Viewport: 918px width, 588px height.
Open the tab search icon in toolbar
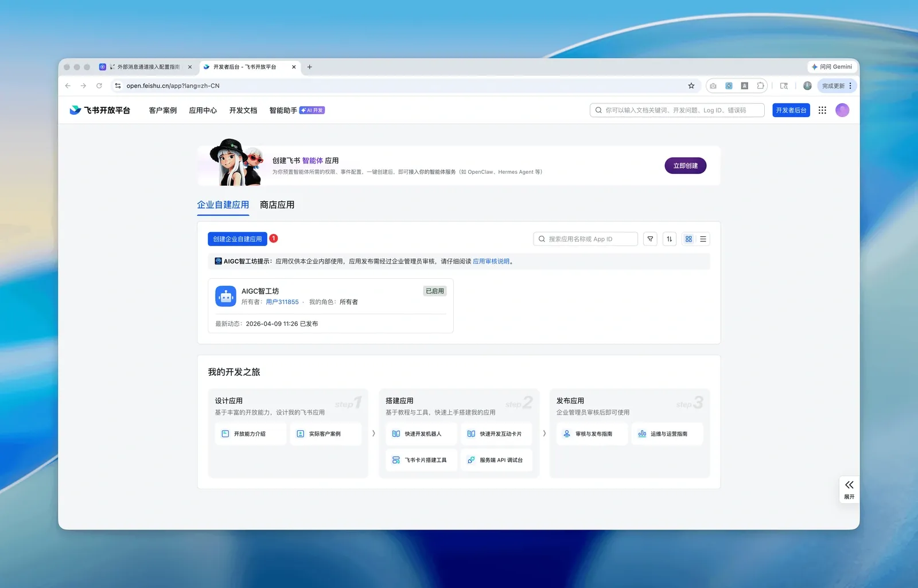coord(784,85)
